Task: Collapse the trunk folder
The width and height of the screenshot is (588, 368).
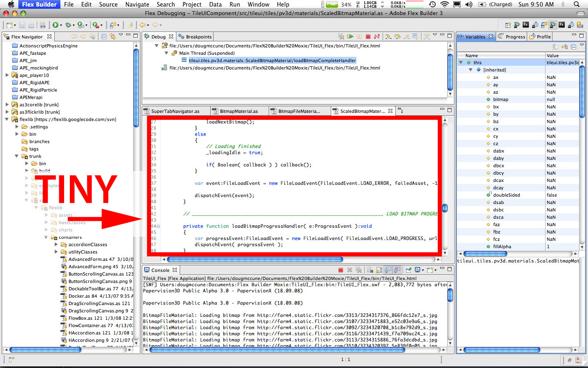Action: click(17, 156)
